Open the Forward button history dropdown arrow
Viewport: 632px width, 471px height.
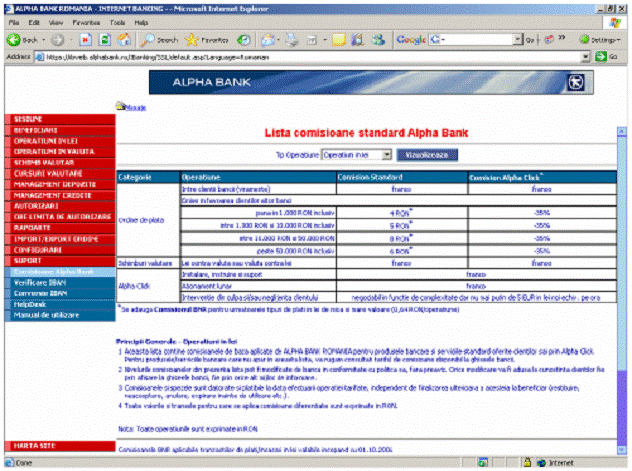71,40
